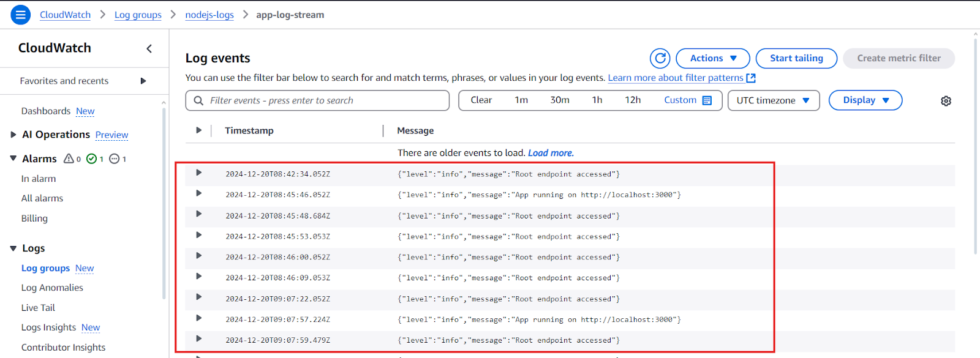Expand log event at 09:07:59.479Z
The height and width of the screenshot is (358, 980).
coord(198,339)
